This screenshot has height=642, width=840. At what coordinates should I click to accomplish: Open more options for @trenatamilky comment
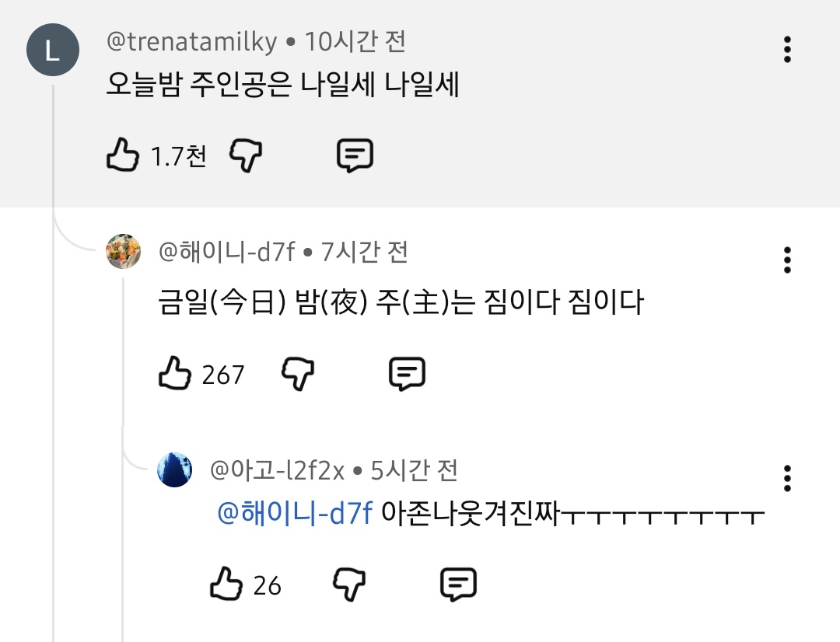point(787,50)
